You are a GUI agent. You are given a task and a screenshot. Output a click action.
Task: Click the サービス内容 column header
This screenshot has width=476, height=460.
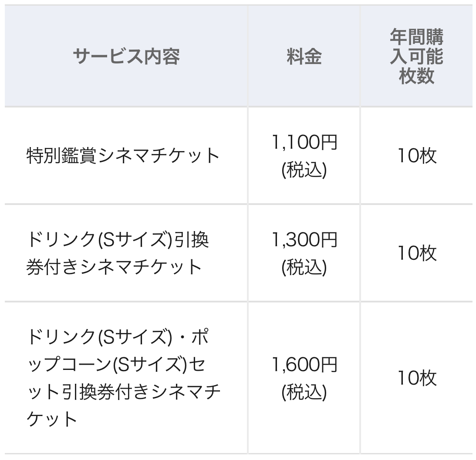(x=126, y=57)
